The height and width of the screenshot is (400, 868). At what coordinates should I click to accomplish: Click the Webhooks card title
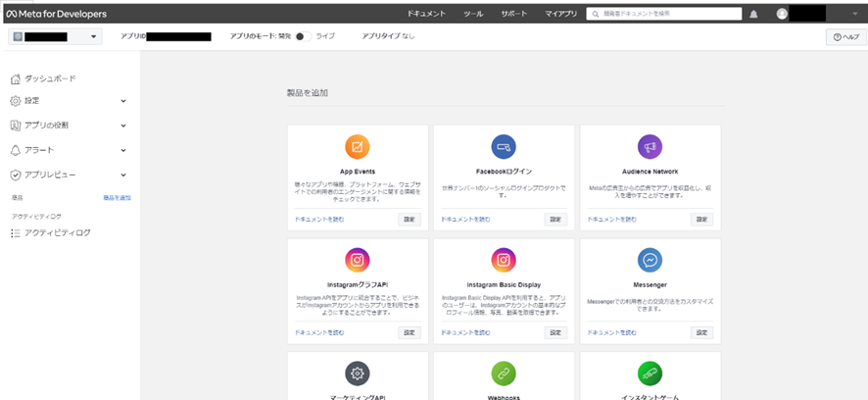(x=504, y=397)
